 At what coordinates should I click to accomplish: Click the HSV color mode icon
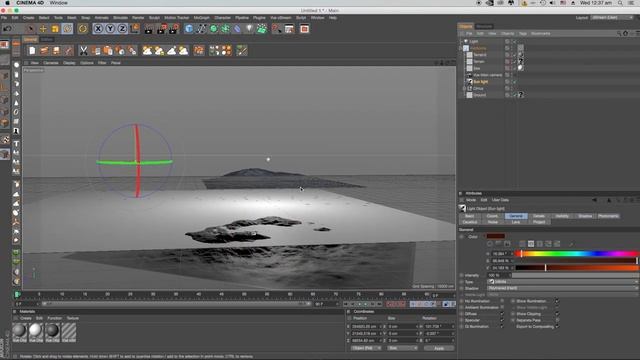pos(531,244)
